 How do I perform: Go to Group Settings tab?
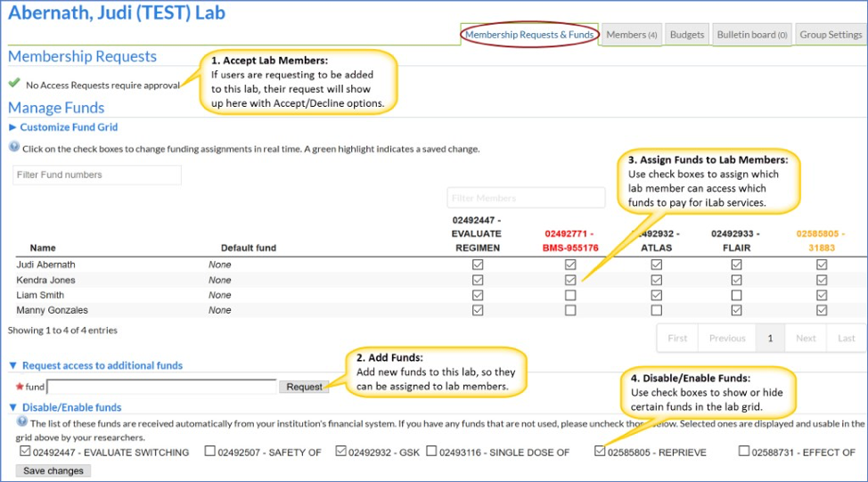point(831,35)
